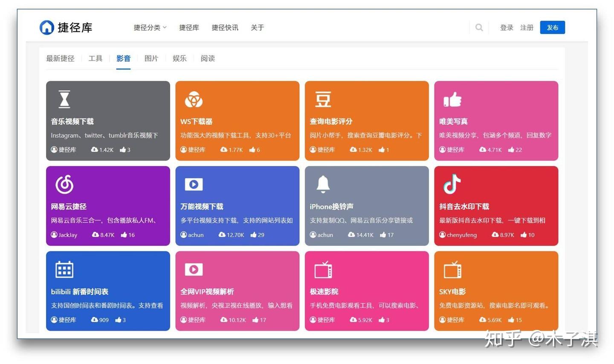Click the NetEase music icon on 网易云捷径
Image resolution: width=614 pixels, height=364 pixels.
64,184
